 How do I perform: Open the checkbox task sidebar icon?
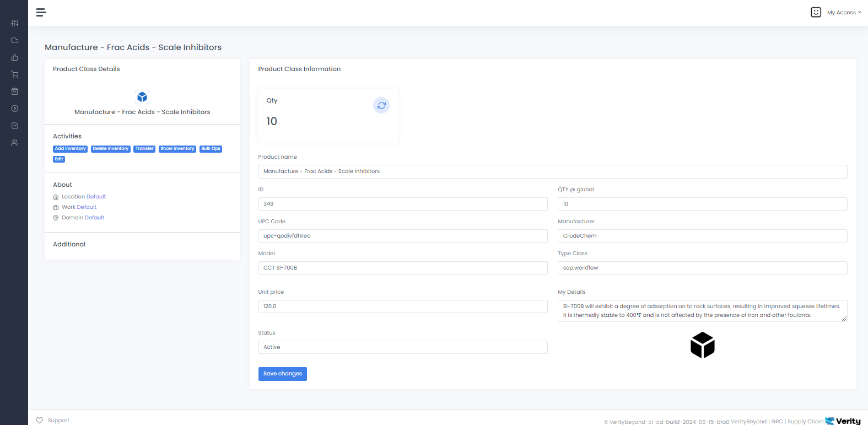(x=15, y=126)
